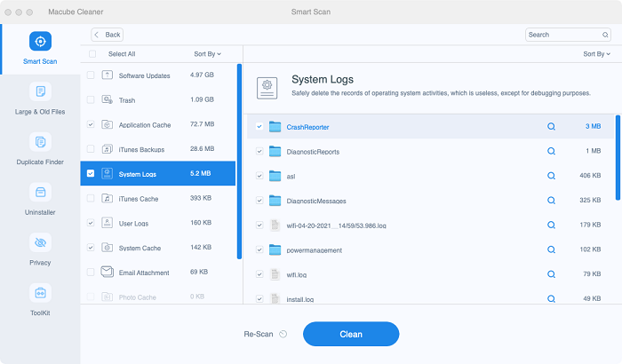622x364 pixels.
Task: Click the Trash category icon
Action: 108,99
